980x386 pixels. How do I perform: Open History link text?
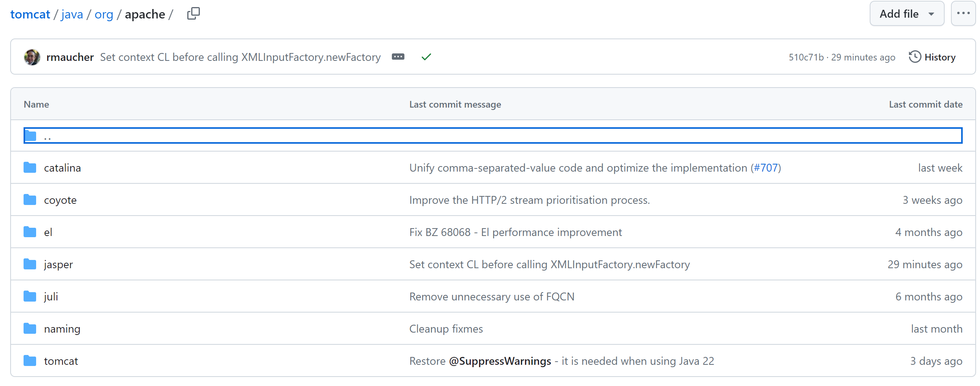coord(940,57)
